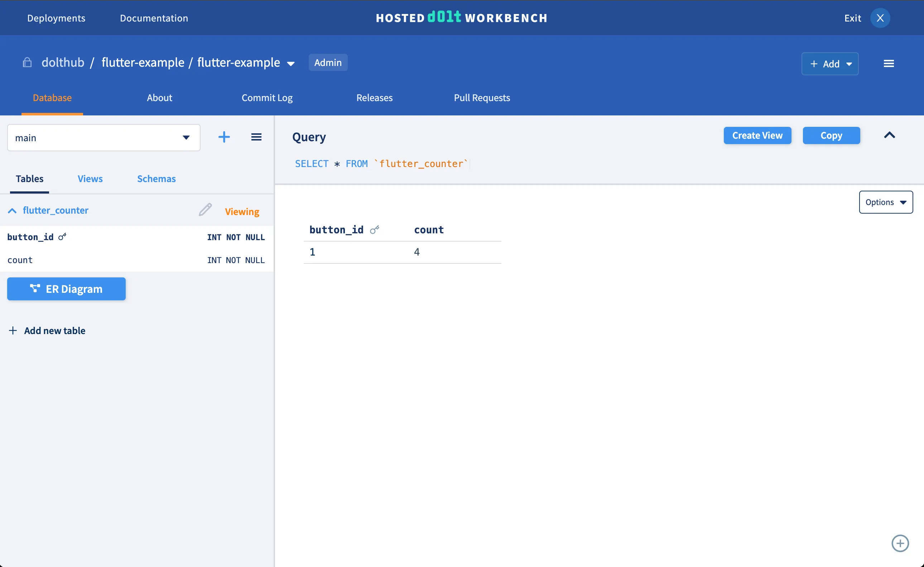Screen dimensions: 924x567
Task: Copy the query using the Copy button
Action: pyautogui.click(x=831, y=135)
